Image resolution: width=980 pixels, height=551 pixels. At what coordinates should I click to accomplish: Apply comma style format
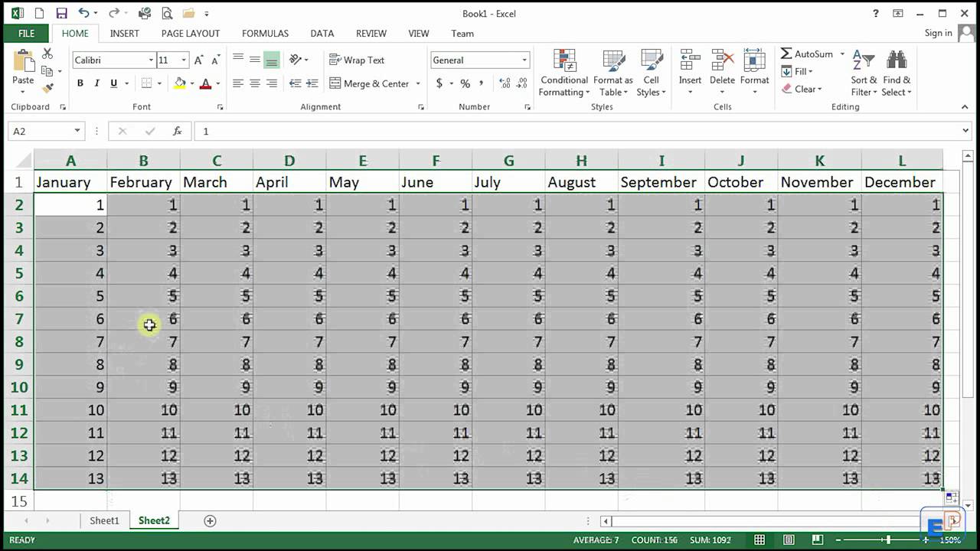[x=482, y=83]
